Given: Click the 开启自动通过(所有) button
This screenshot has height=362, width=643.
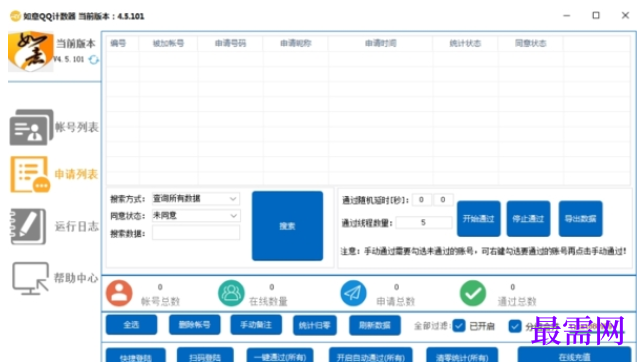Looking at the screenshot, I should (x=371, y=355).
